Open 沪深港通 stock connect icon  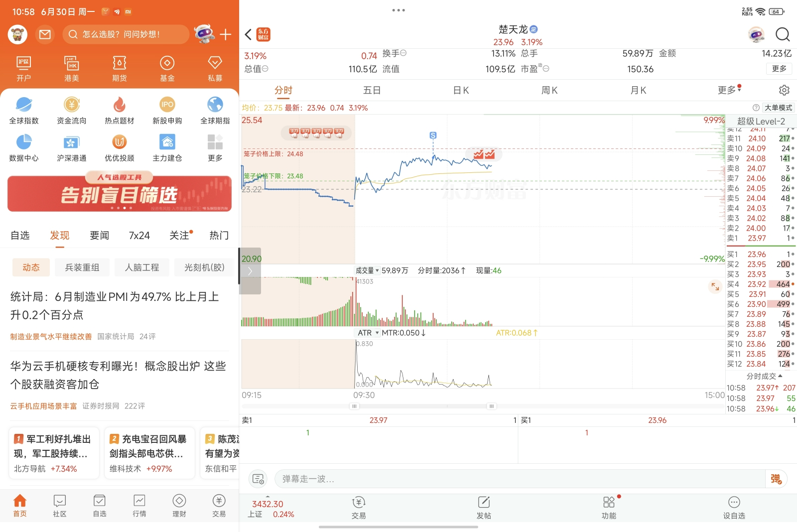coord(72,148)
